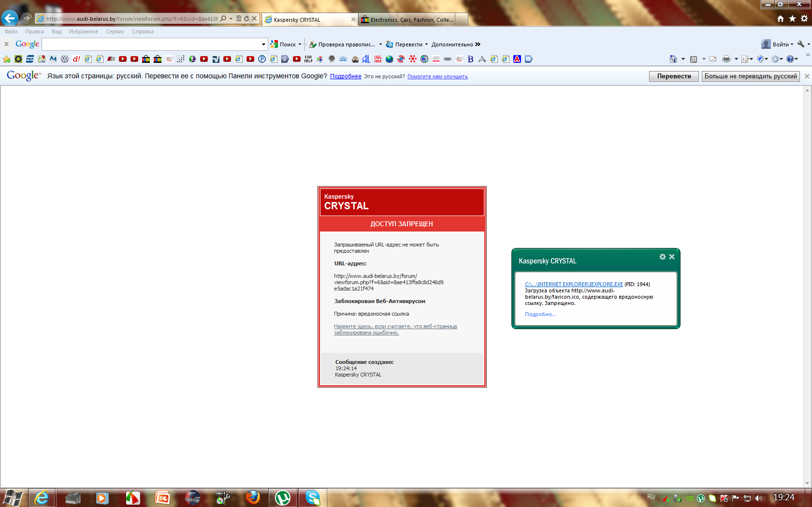The image size is (812, 507).
Task: Open the CAR HELP favorite icon
Action: coord(308,59)
